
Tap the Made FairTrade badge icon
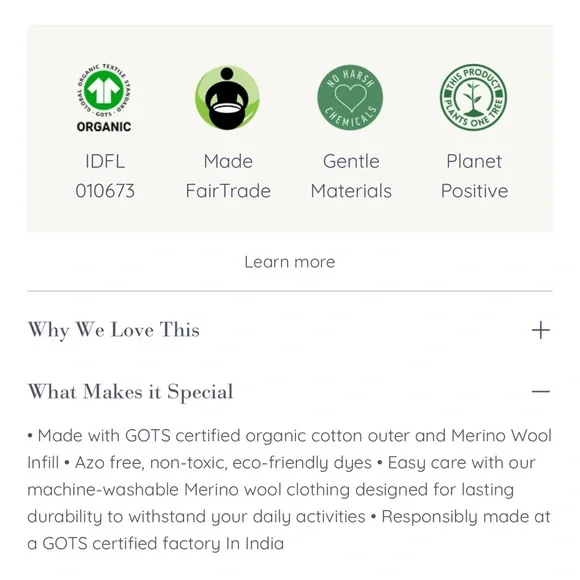[x=227, y=98]
